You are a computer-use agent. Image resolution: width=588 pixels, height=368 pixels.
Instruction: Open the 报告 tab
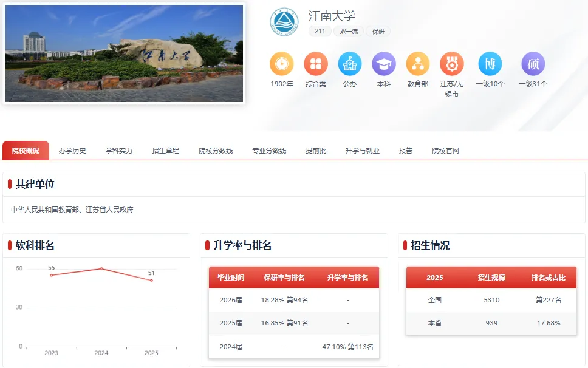(x=405, y=151)
